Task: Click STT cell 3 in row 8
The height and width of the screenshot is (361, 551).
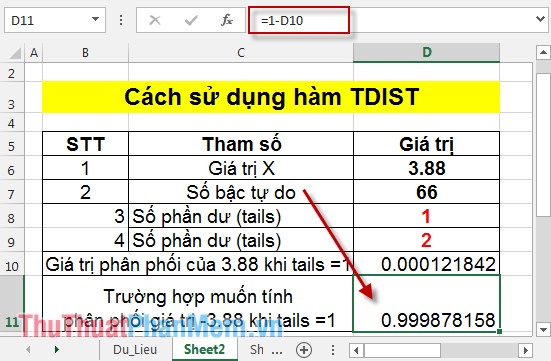Action: [x=85, y=216]
